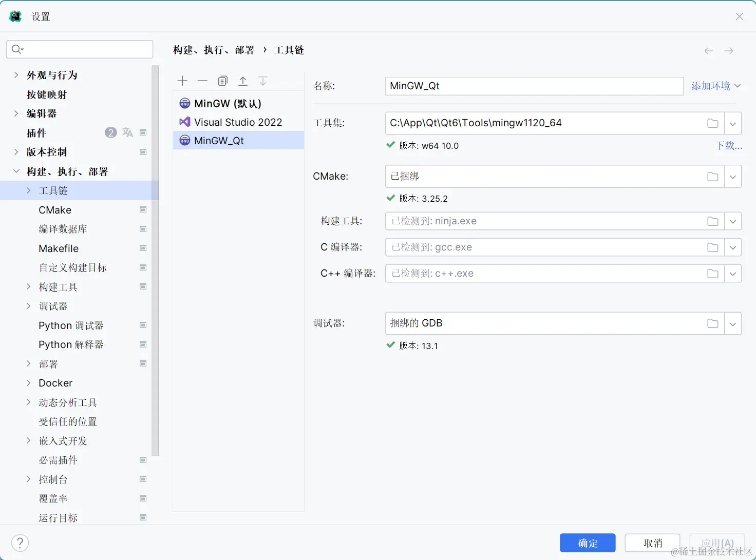This screenshot has height=560, width=756.
Task: Click inside the 名称 field showing MinGW_Qt
Action: [x=534, y=86]
